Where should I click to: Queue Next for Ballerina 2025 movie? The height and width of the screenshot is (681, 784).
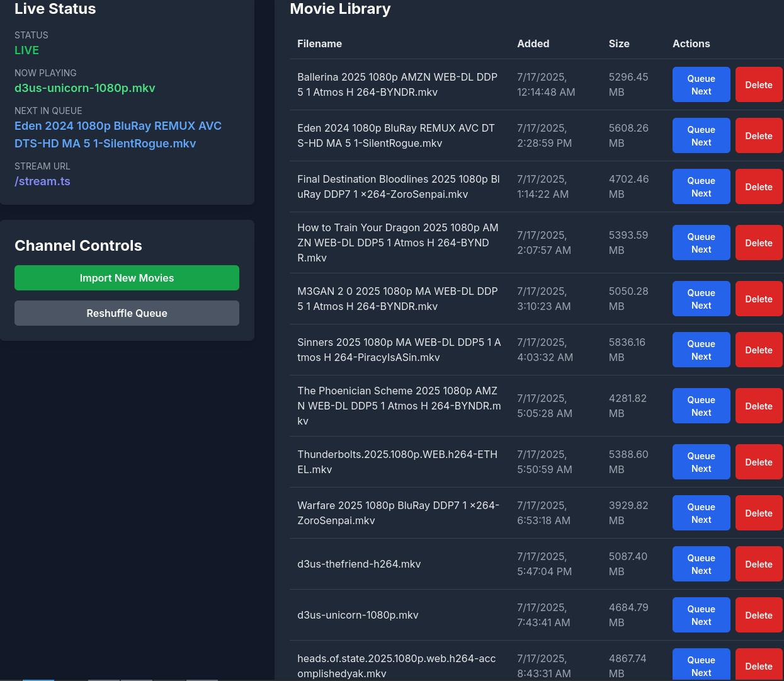coord(701,84)
